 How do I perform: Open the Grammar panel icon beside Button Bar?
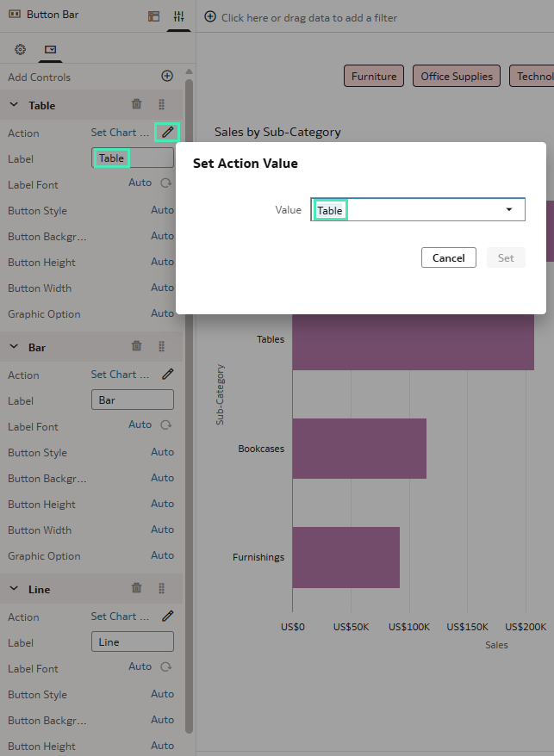[153, 16]
